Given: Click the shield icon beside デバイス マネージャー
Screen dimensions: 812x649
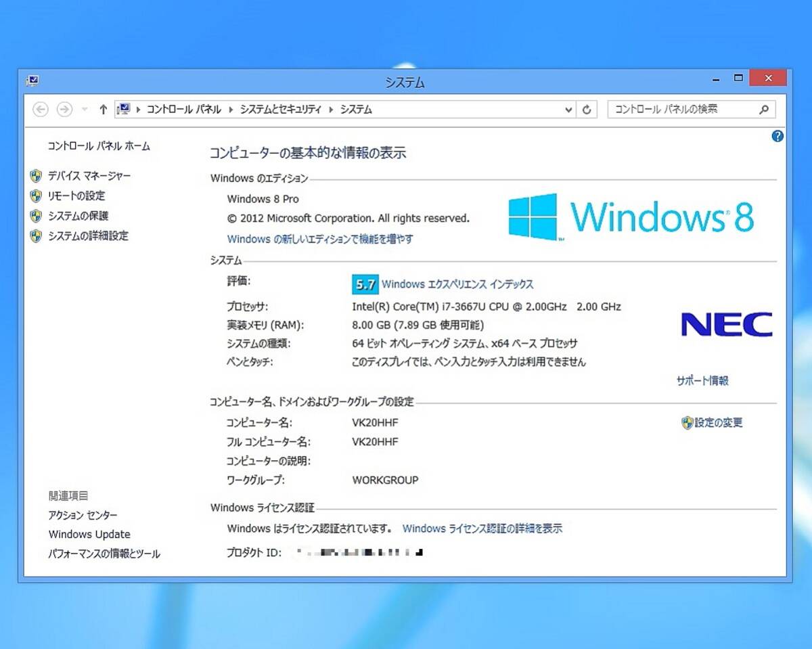Looking at the screenshot, I should click(36, 176).
